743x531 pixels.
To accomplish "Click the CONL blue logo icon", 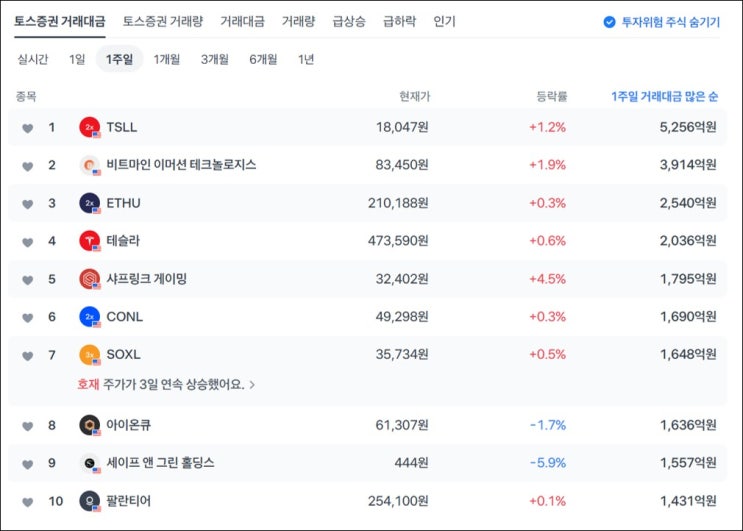I will pos(89,317).
